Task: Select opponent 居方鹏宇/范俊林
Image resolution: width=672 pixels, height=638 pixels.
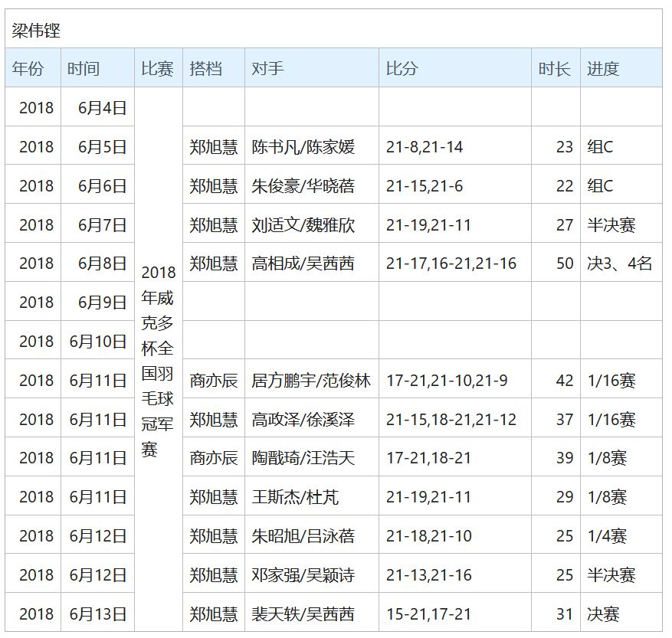Action: [x=310, y=381]
